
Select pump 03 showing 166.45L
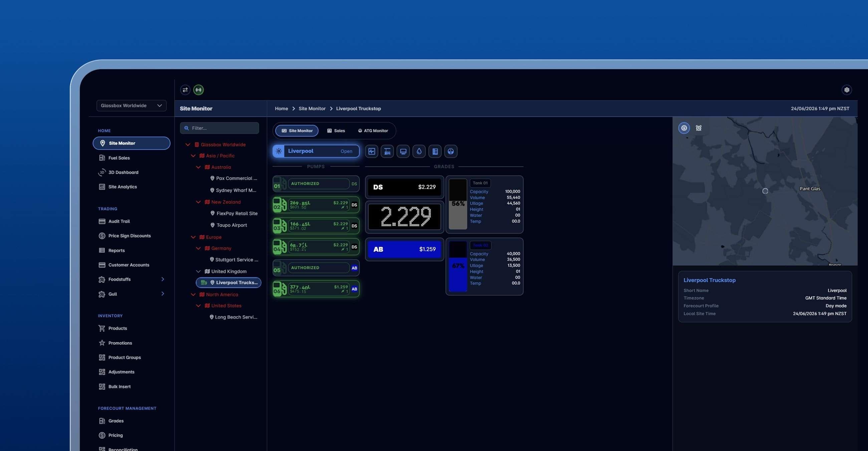[x=316, y=226]
